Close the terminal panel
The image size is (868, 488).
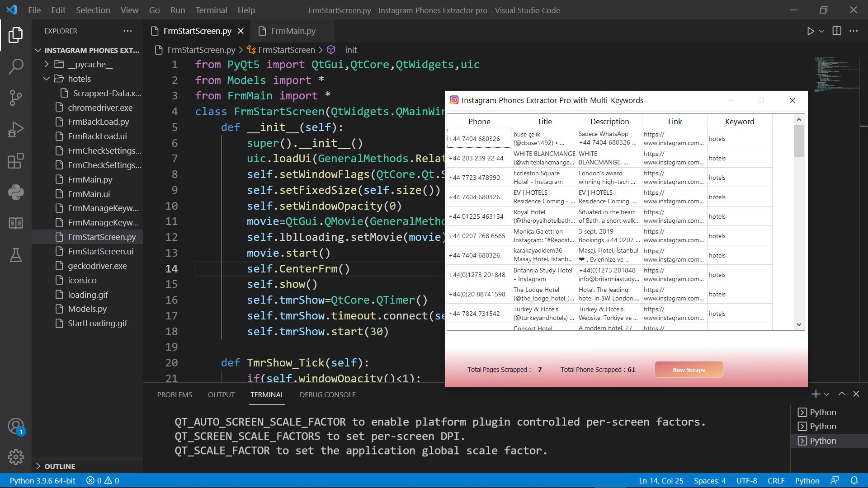click(x=856, y=394)
